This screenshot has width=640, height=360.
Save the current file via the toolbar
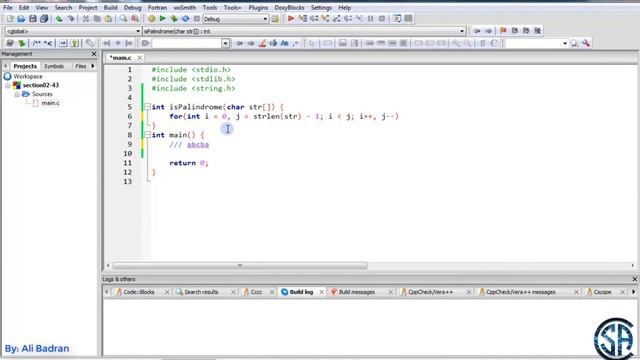tap(33, 19)
